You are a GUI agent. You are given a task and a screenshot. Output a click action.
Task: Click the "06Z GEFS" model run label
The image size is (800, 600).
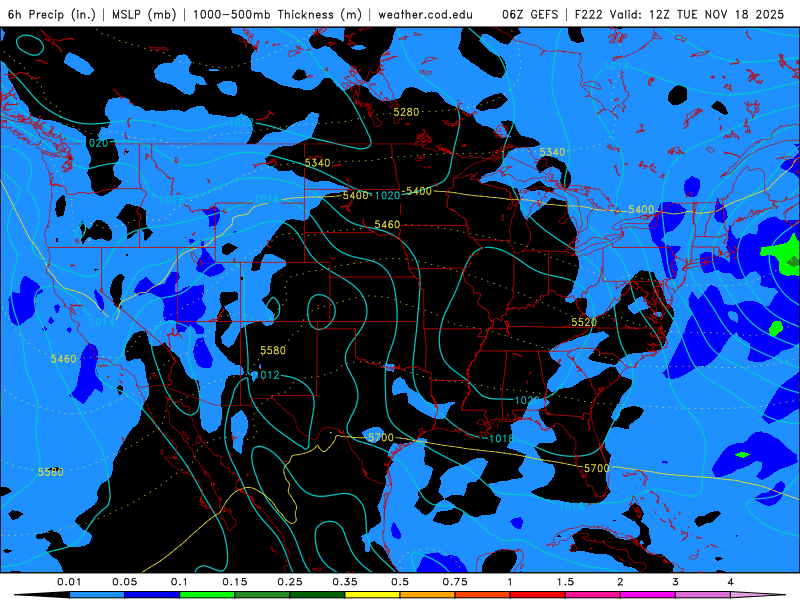coord(530,14)
